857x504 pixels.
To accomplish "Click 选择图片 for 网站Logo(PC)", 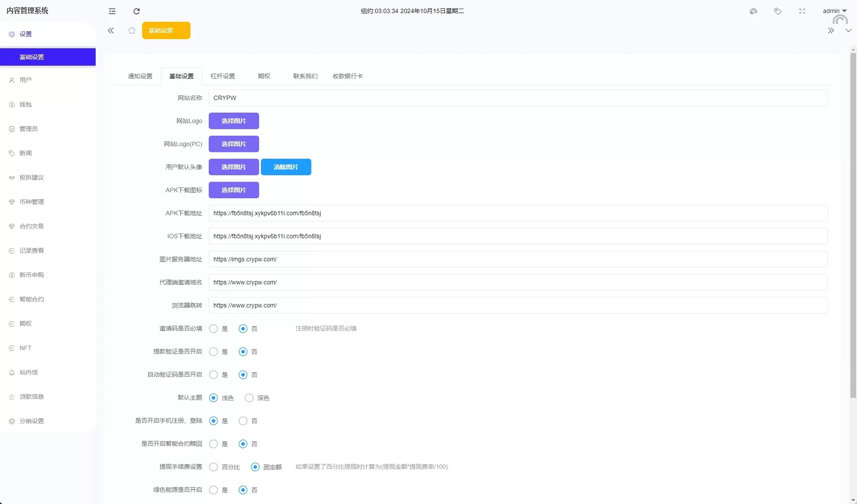I will (x=233, y=144).
